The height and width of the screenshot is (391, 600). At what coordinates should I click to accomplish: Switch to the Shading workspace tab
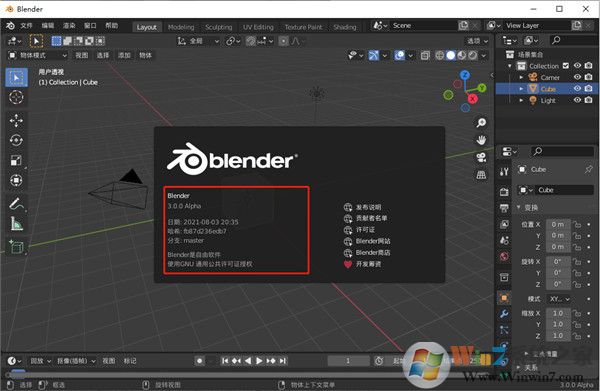345,27
